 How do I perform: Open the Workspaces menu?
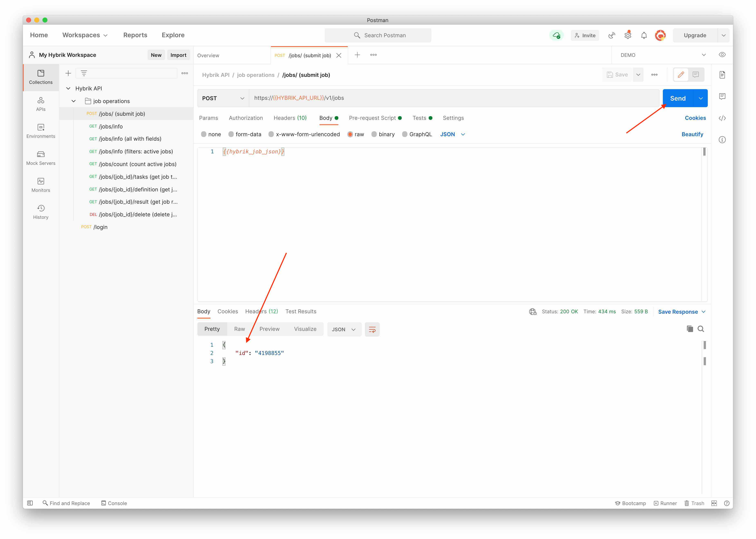(x=85, y=35)
